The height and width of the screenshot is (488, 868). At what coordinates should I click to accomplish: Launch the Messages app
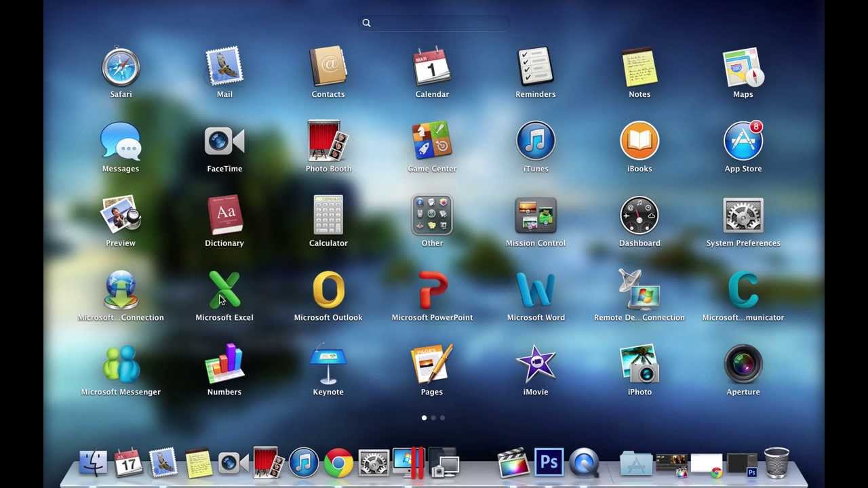click(121, 142)
